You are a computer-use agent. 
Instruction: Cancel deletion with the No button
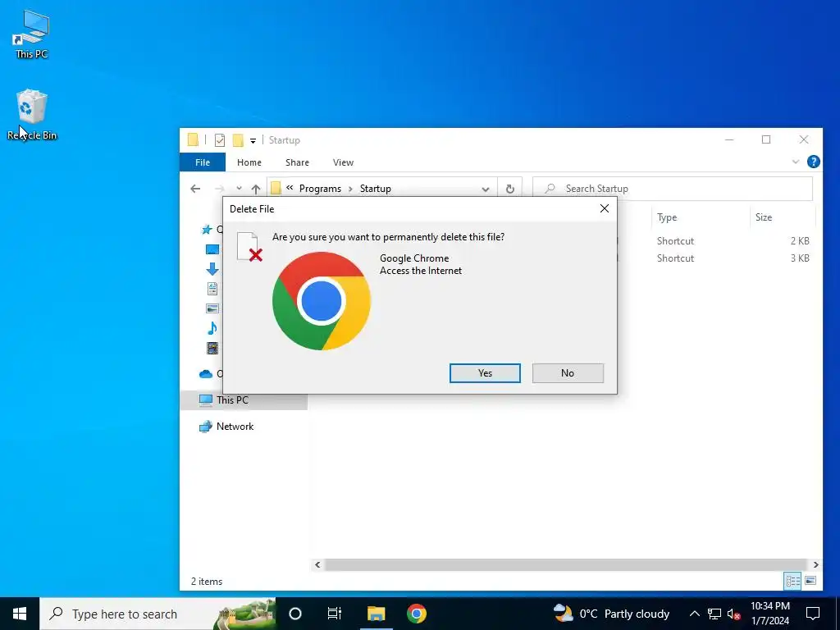(568, 373)
